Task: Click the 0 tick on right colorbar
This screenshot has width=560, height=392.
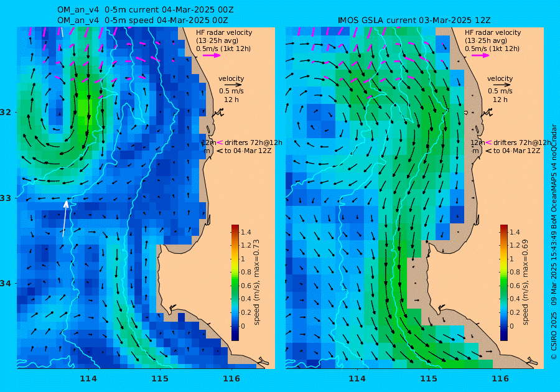Action: pyautogui.click(x=512, y=325)
